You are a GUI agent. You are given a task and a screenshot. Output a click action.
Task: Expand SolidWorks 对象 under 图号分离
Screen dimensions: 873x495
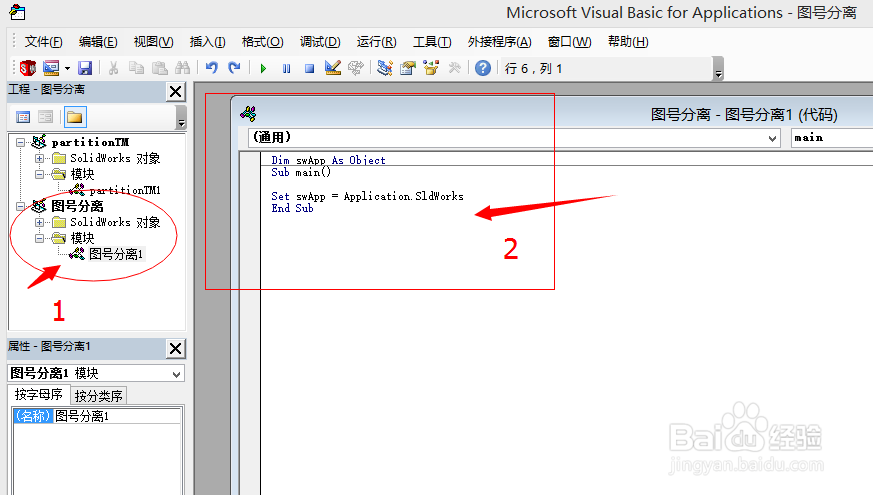[x=40, y=223]
